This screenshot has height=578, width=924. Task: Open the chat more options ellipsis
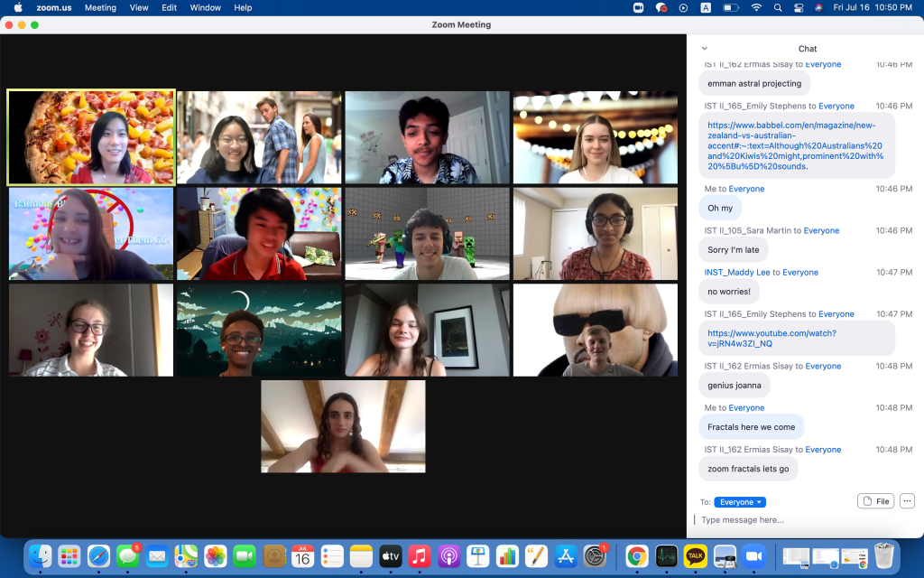tap(907, 501)
